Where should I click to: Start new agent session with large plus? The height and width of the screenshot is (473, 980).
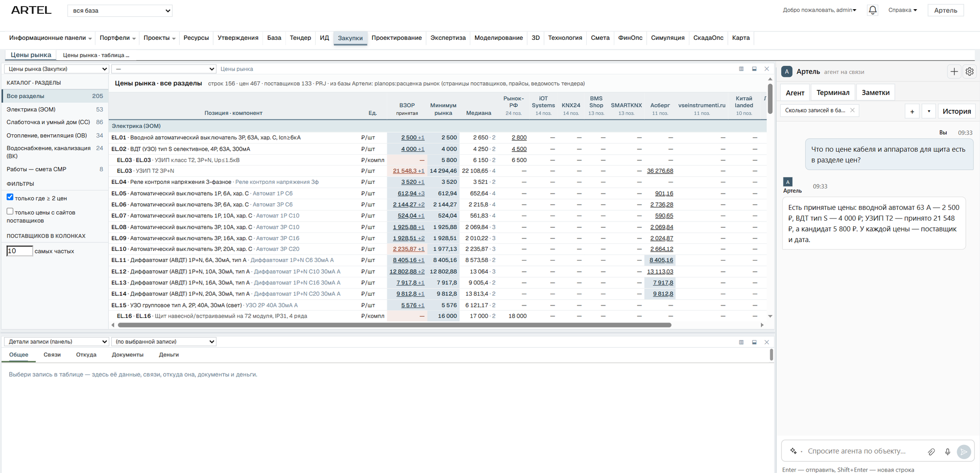[954, 72]
